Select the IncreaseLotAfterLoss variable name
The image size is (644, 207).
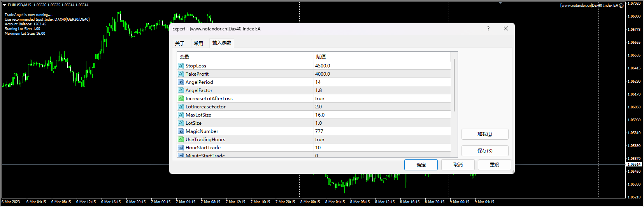click(x=209, y=99)
